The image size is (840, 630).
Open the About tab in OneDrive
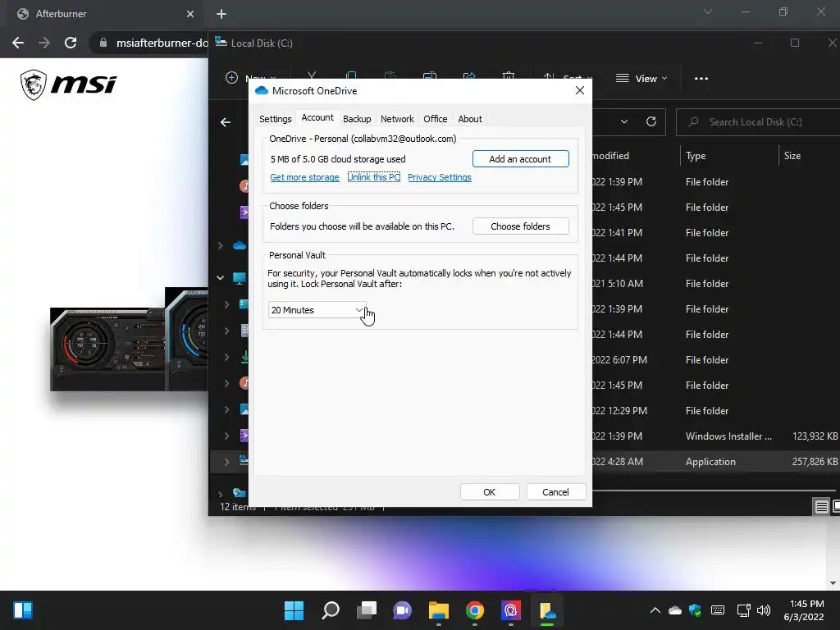[x=470, y=119]
